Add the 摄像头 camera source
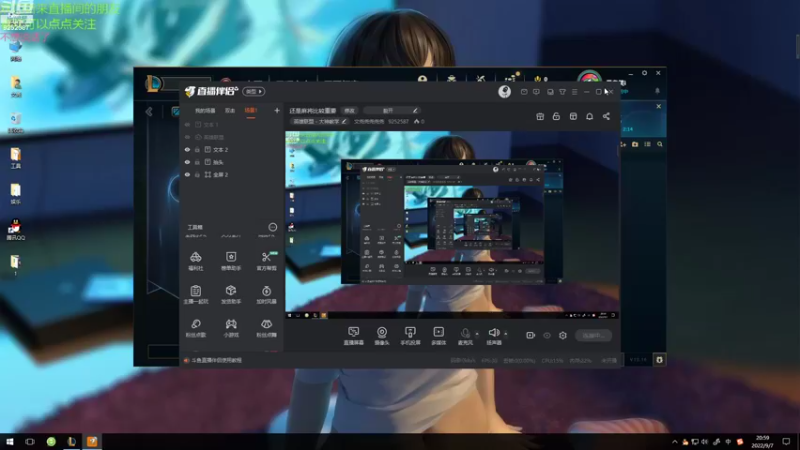The height and width of the screenshot is (450, 800). point(382,336)
